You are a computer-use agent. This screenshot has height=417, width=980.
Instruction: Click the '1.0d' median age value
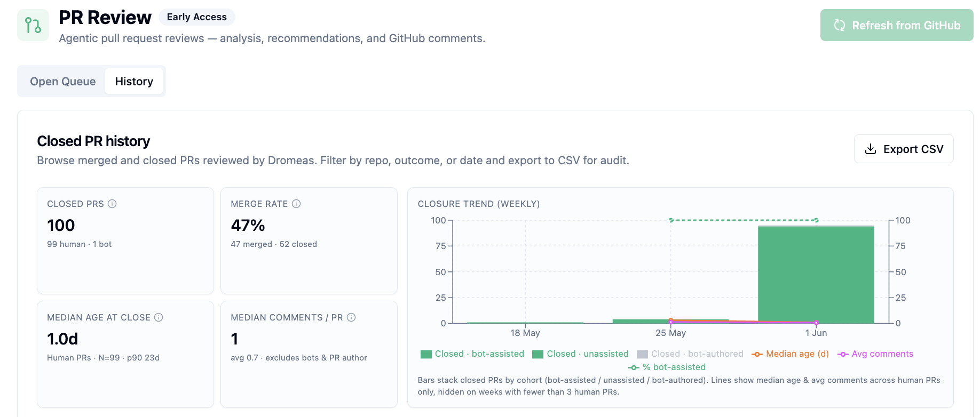62,339
